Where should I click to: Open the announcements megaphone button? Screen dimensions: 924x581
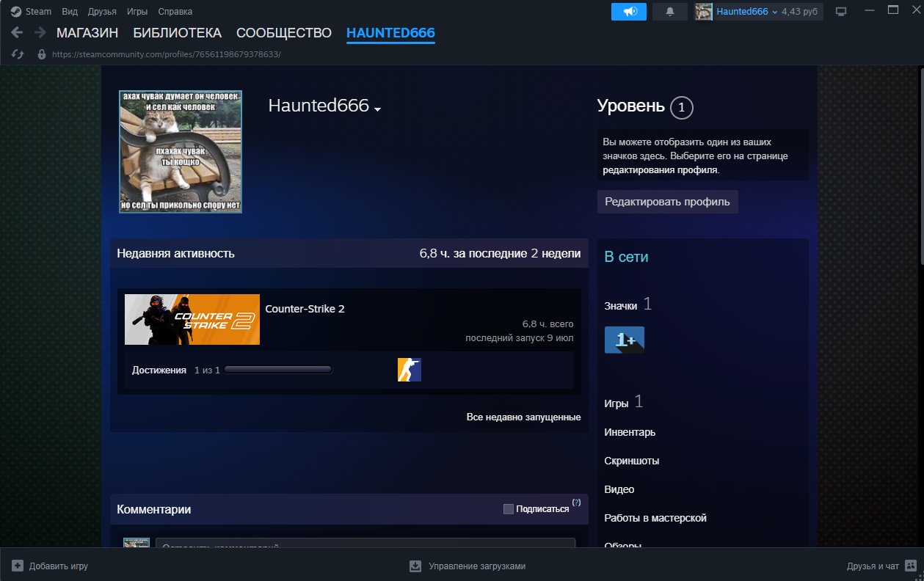coord(629,12)
